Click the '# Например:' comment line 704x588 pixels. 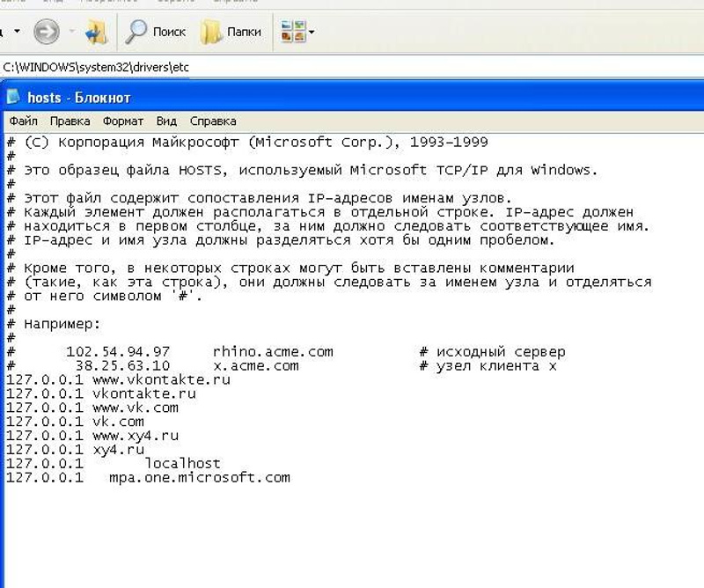[x=54, y=324]
